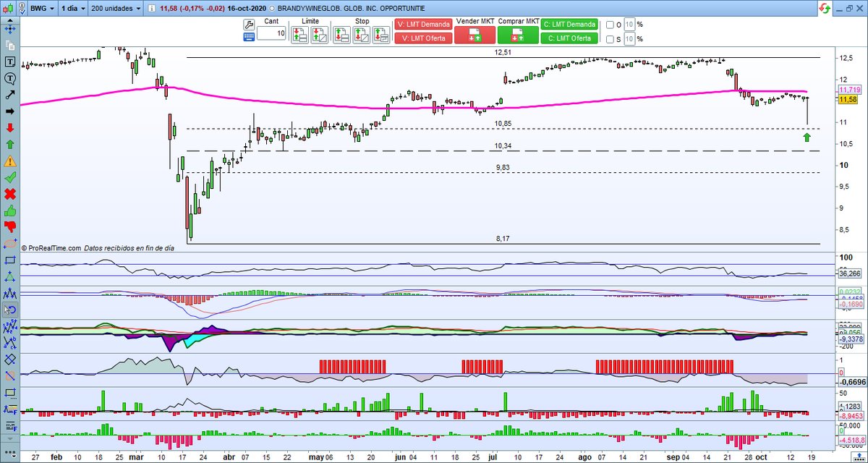
Task: Click the 10,85 dotted level label
Action: coord(503,124)
